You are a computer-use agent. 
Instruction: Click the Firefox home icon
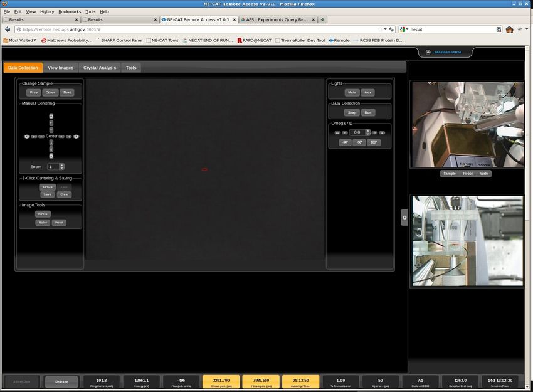pyautogui.click(x=509, y=29)
